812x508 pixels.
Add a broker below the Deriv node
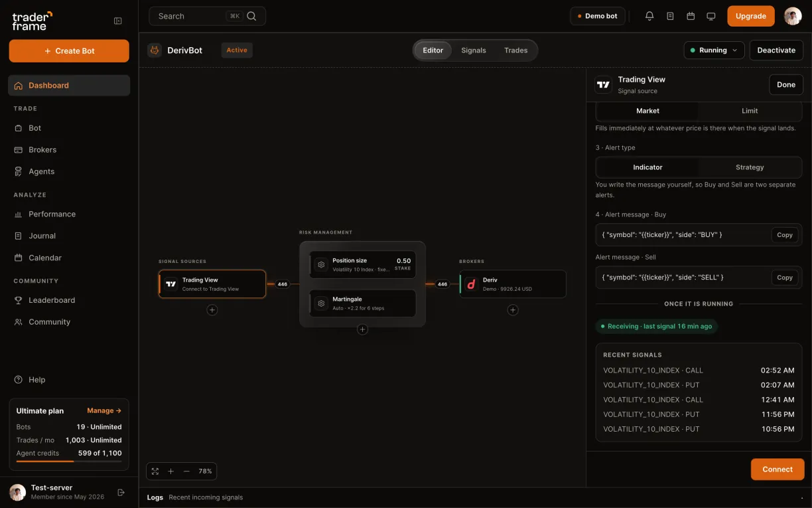coord(513,309)
